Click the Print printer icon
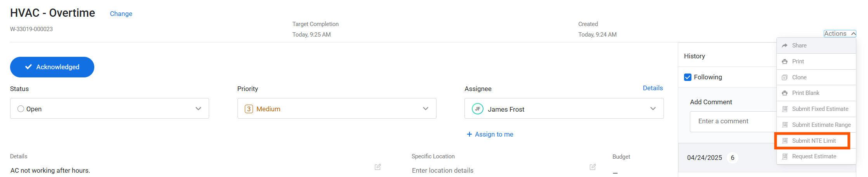Image resolution: width=868 pixels, height=177 pixels. [785, 61]
